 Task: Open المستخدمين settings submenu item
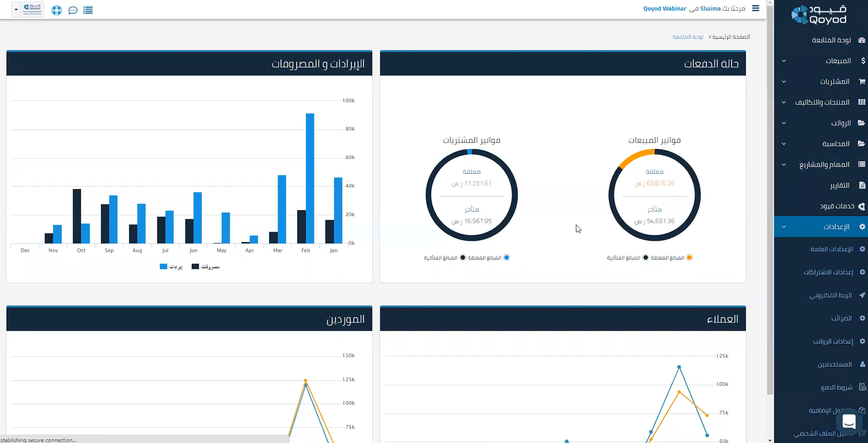[834, 364]
